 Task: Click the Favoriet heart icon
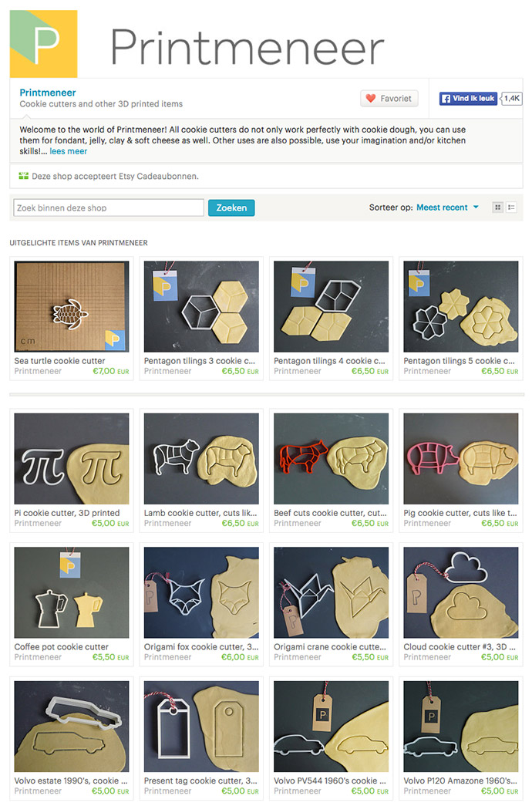(370, 98)
